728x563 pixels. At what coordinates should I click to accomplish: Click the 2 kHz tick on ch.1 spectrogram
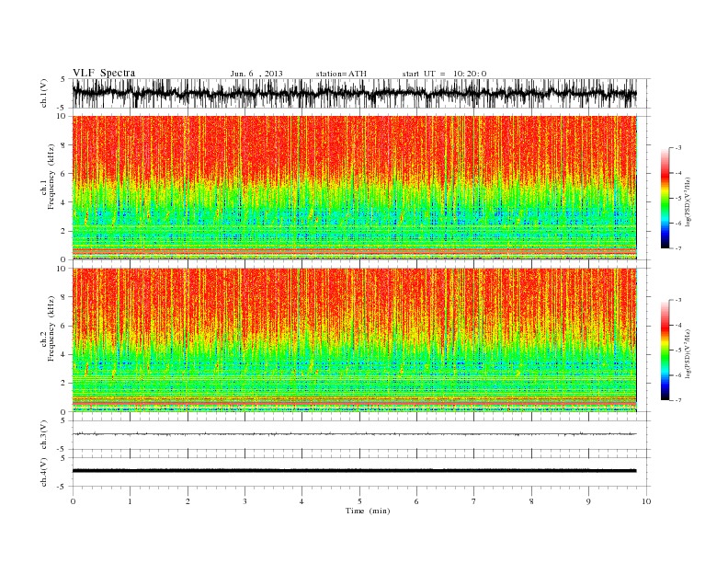(63, 231)
